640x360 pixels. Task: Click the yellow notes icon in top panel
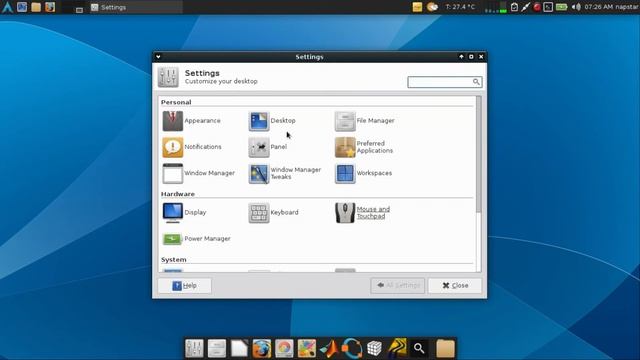[x=417, y=7]
